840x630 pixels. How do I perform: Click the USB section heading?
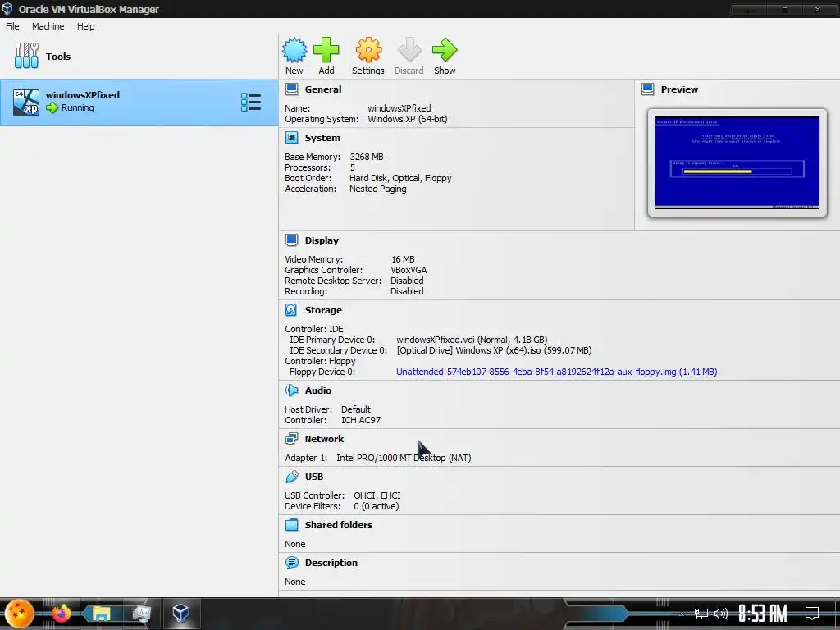point(314,477)
